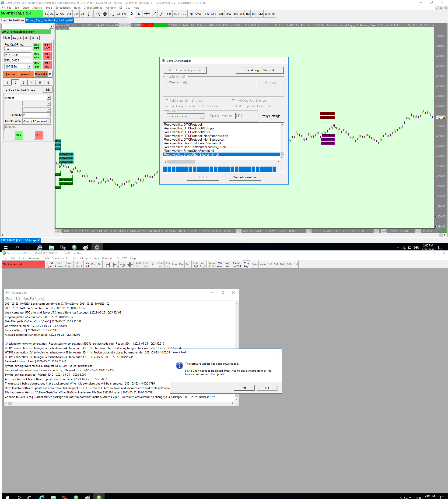The width and height of the screenshot is (448, 499).
Task: Expand the Market order type dropdown
Action: coord(49,98)
